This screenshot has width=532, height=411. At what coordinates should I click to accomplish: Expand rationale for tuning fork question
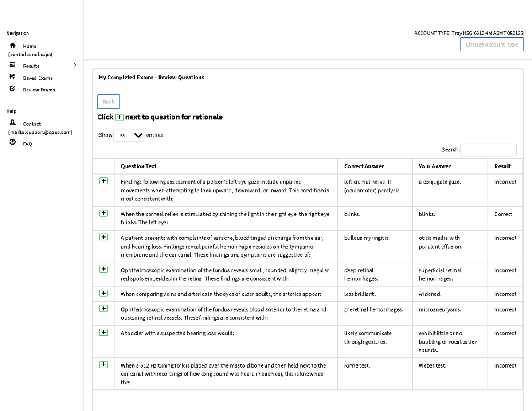[103, 364]
